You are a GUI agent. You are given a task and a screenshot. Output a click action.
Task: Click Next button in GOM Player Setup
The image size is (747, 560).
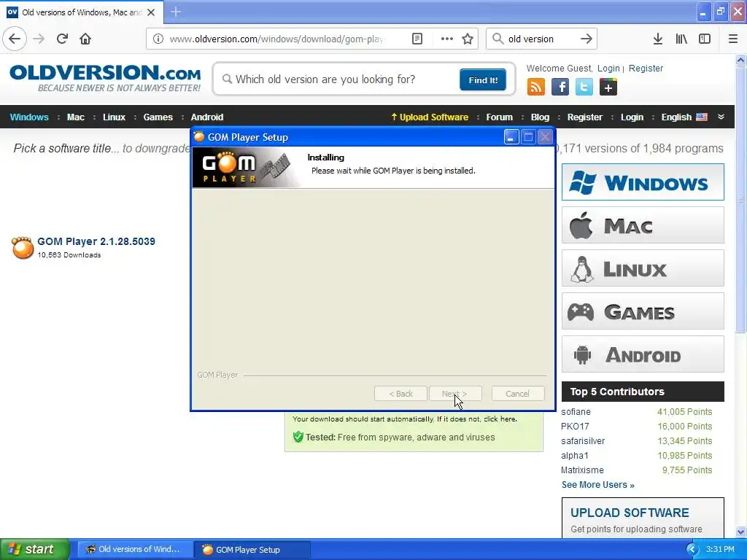coord(455,394)
